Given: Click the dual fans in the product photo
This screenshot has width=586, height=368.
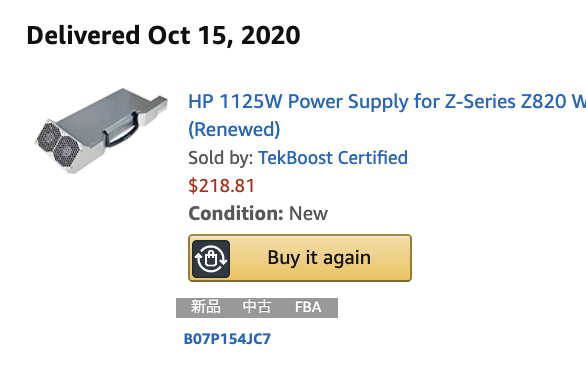Looking at the screenshot, I should pos(58,146).
